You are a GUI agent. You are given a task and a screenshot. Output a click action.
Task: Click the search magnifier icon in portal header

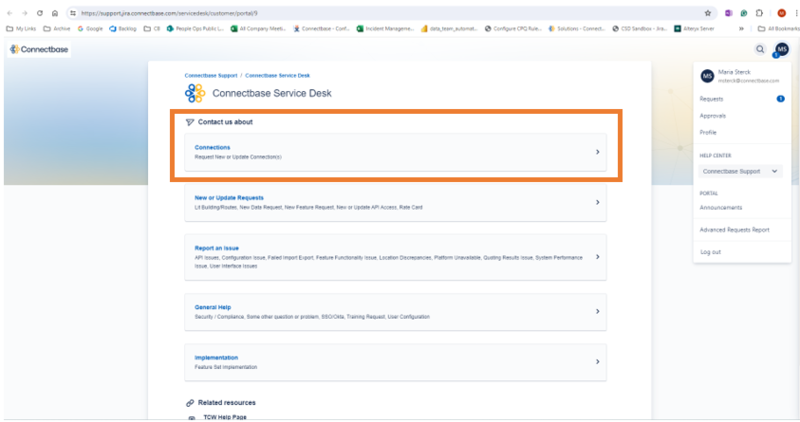click(x=760, y=49)
